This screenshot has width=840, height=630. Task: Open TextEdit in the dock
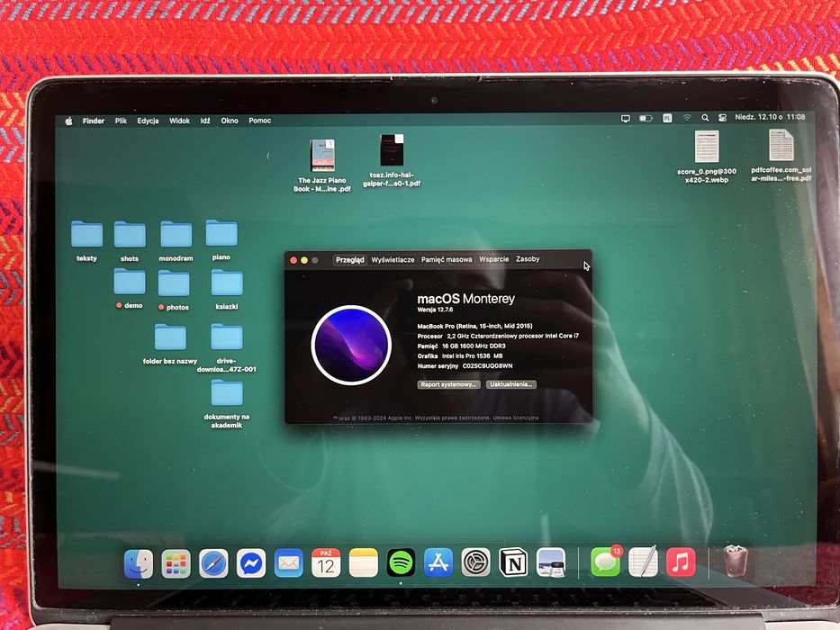click(643, 562)
